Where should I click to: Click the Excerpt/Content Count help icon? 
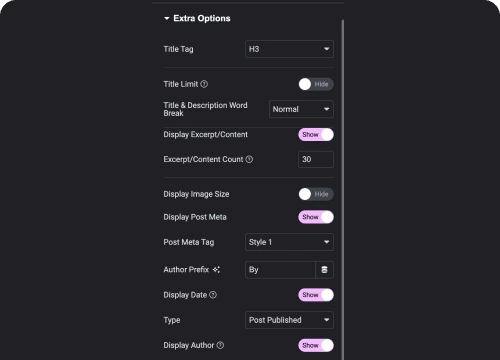coord(249,159)
